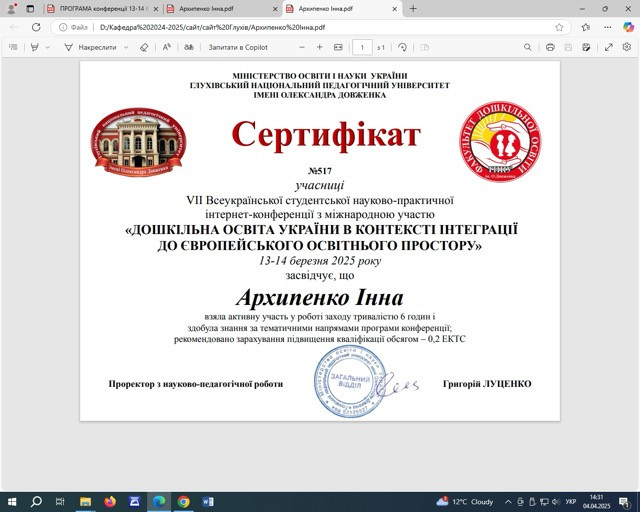
Task: Open Task View on taskbar
Action: 60,502
